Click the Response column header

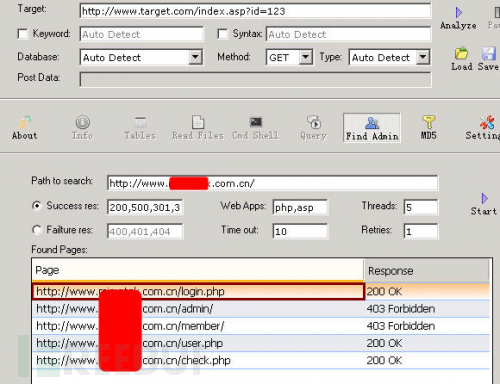point(426,270)
